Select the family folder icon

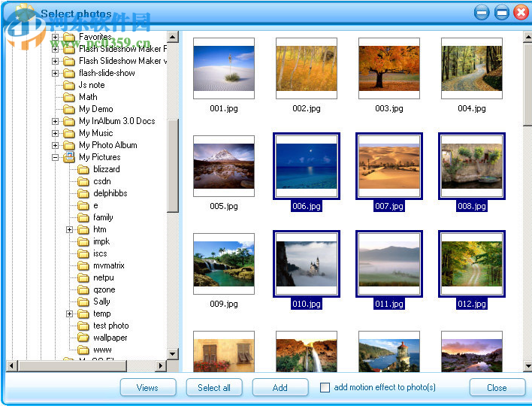tap(83, 217)
